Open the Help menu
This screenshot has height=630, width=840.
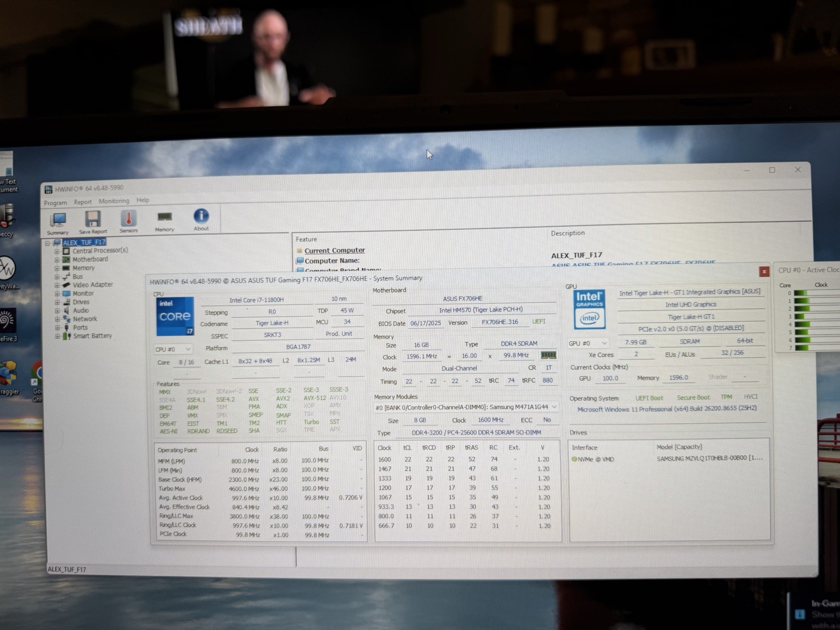pyautogui.click(x=143, y=200)
